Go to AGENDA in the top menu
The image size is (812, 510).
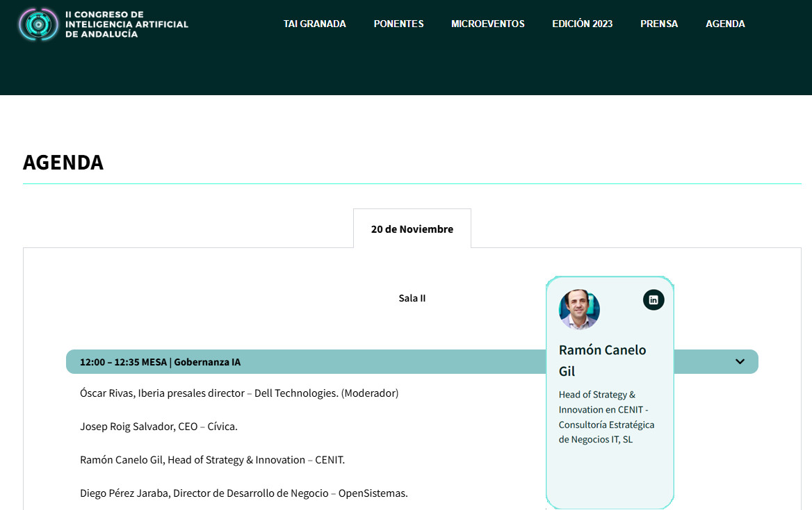pyautogui.click(x=725, y=24)
